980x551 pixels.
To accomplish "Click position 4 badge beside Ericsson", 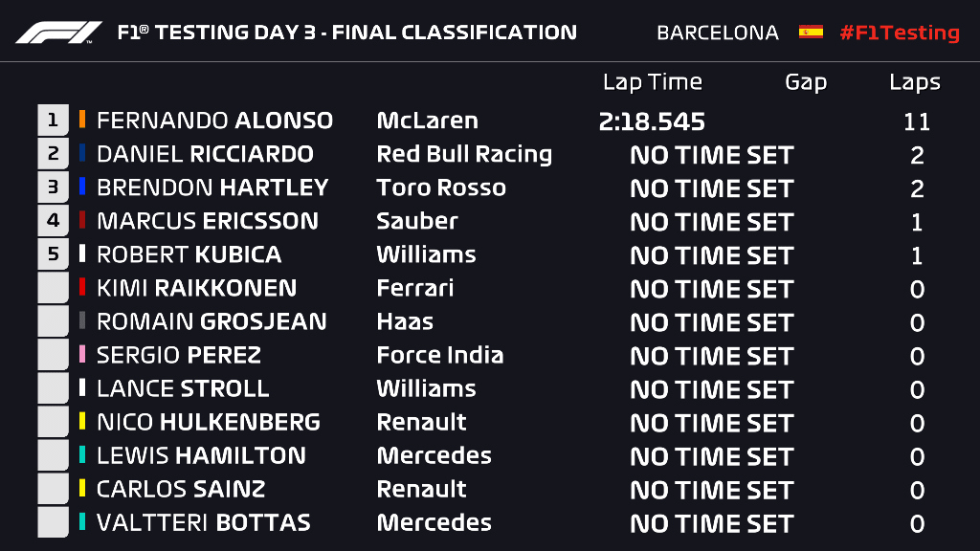I will pyautogui.click(x=53, y=221).
